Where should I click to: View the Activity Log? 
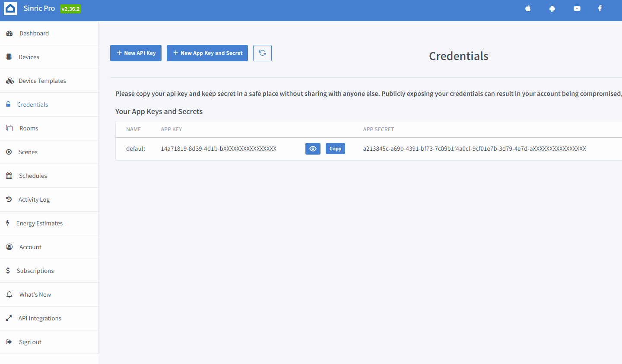pos(34,199)
